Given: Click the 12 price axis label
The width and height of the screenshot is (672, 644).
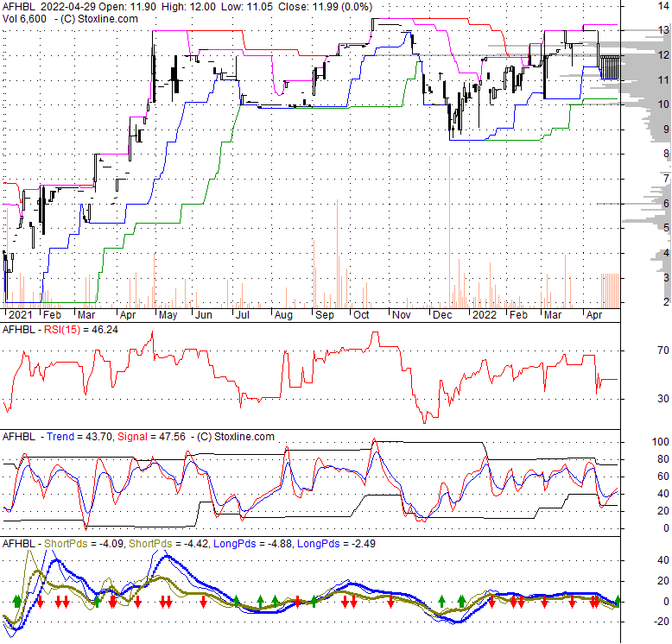Looking at the screenshot, I should (663, 54).
